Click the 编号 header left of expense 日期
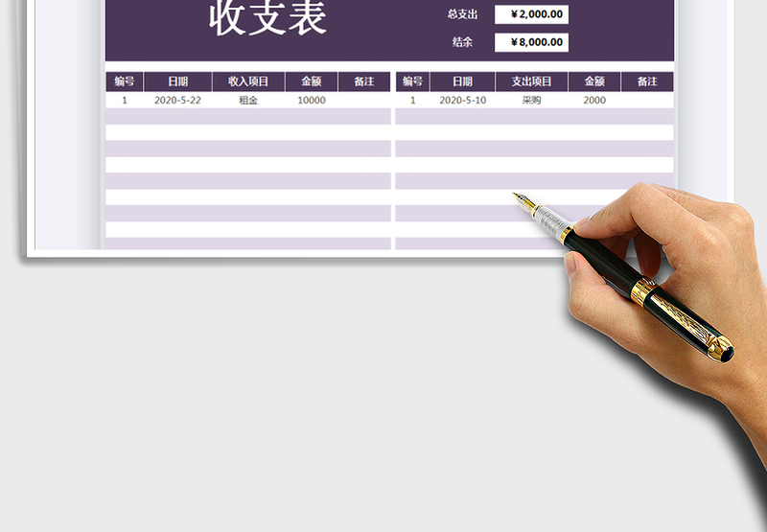This screenshot has width=767, height=532. (413, 81)
